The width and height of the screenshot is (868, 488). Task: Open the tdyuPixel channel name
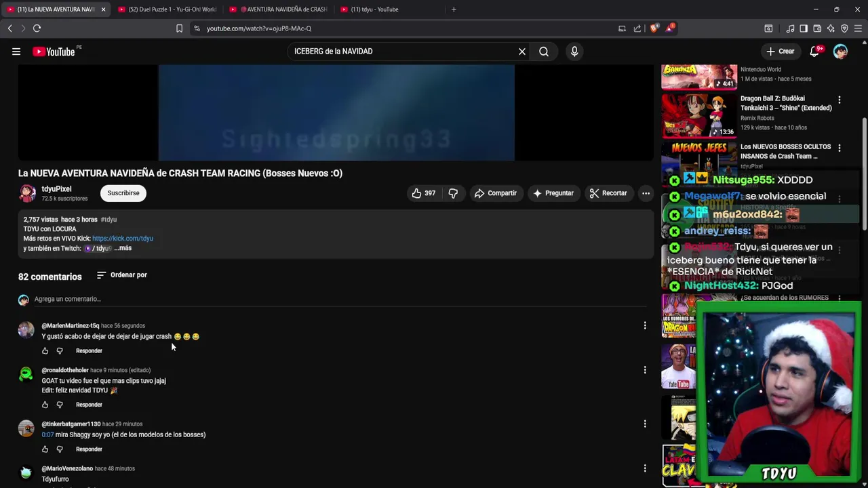(x=56, y=189)
